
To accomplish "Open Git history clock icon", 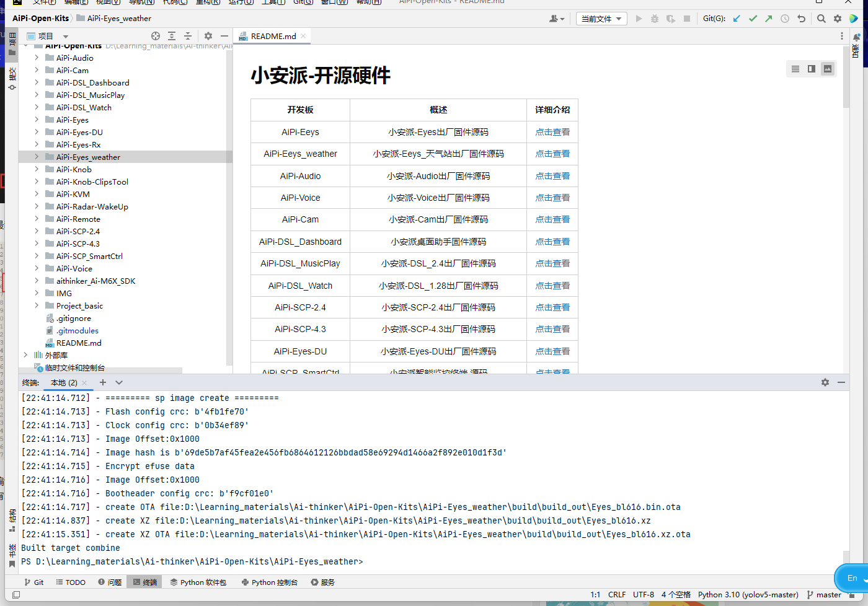I will coord(785,19).
